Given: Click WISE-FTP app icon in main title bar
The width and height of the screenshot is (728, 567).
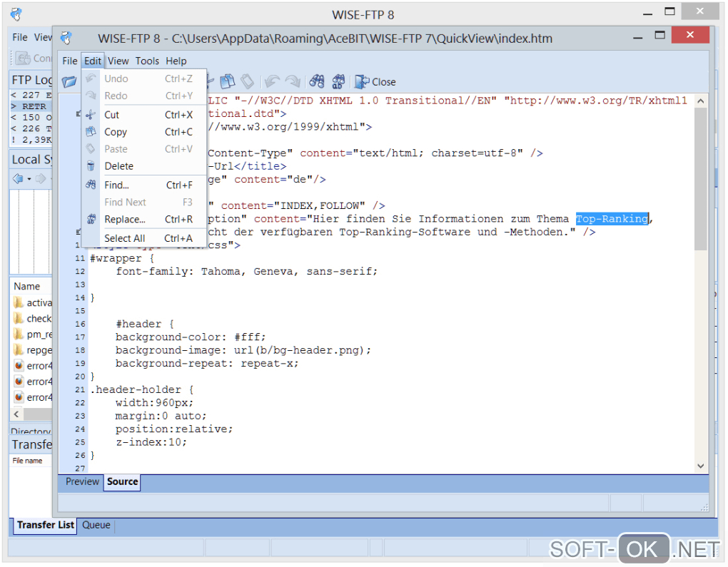Looking at the screenshot, I should pos(16,14).
